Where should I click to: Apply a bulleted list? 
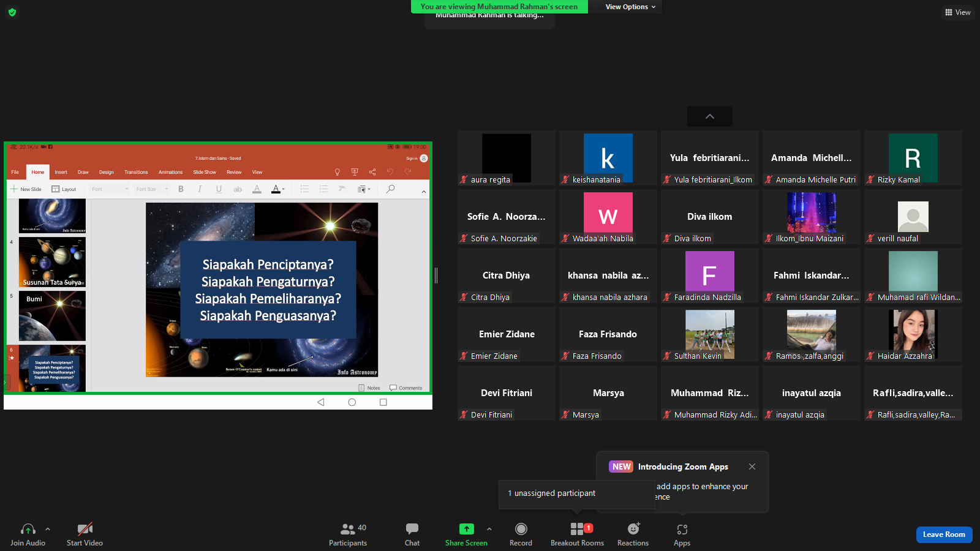[x=304, y=189]
